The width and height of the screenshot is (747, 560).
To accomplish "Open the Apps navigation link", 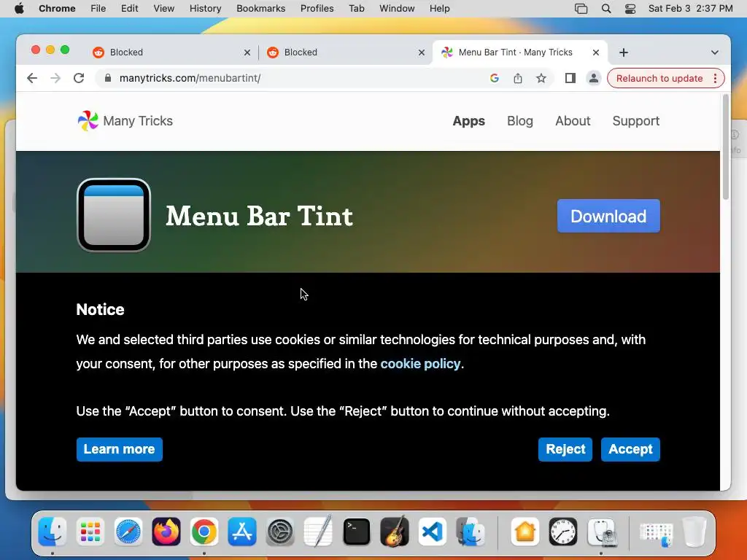I will click(x=469, y=121).
